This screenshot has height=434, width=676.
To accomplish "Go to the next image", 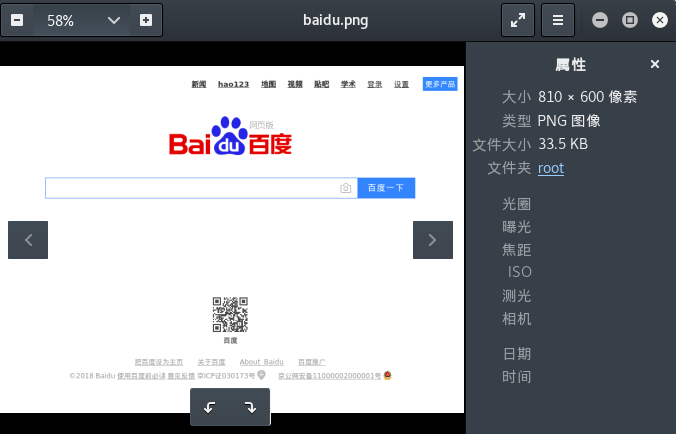I will pyautogui.click(x=433, y=240).
